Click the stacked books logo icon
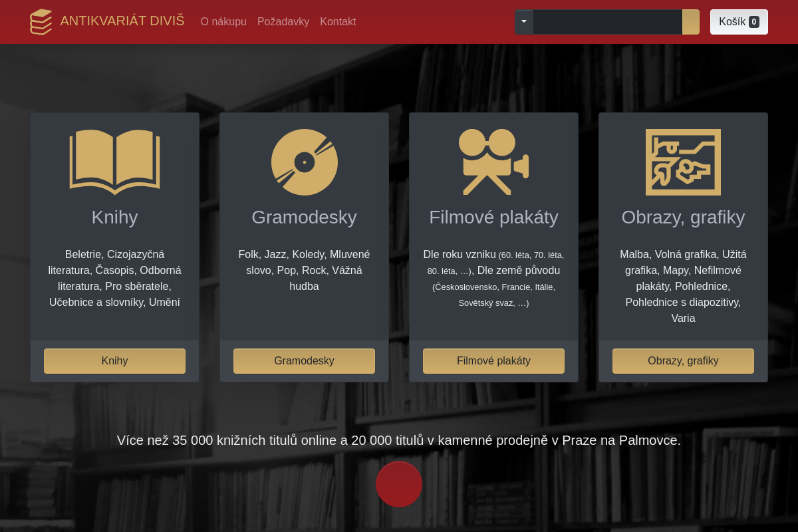798x532 pixels. click(41, 22)
